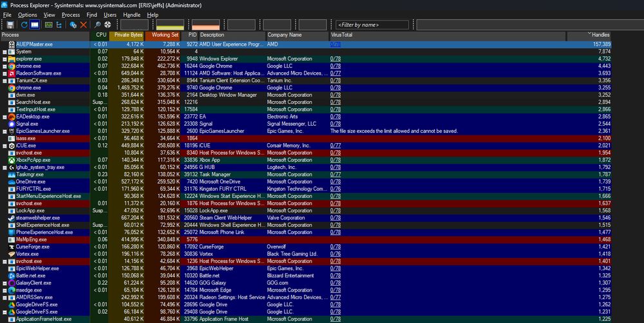Click the Refresh Now toolbar icon
Image resolution: width=644 pixels, height=323 pixels.
(24, 25)
